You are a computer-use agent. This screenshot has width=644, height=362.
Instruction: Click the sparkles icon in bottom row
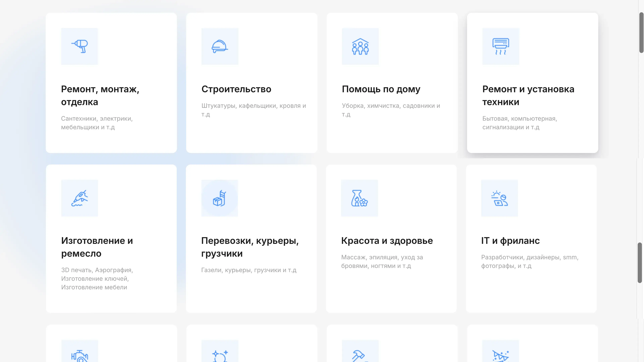[x=220, y=355]
